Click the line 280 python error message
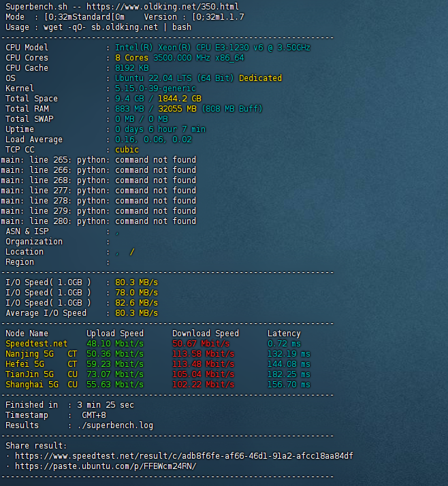Screen dimensions: 448x486 (98, 221)
